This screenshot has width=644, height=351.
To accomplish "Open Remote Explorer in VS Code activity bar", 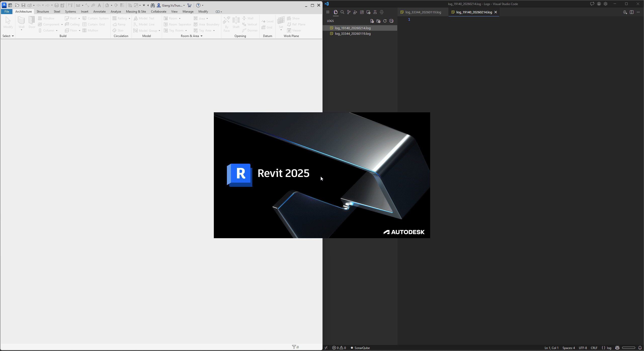I will 368,12.
